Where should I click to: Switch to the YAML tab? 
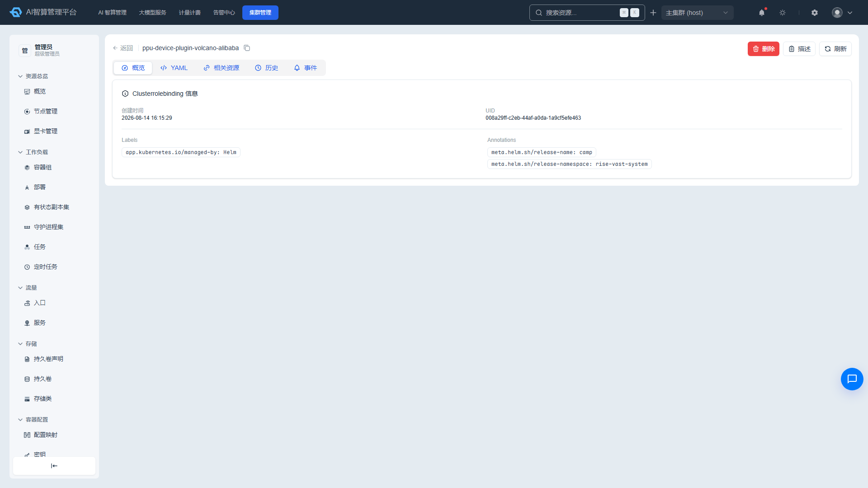click(x=174, y=68)
